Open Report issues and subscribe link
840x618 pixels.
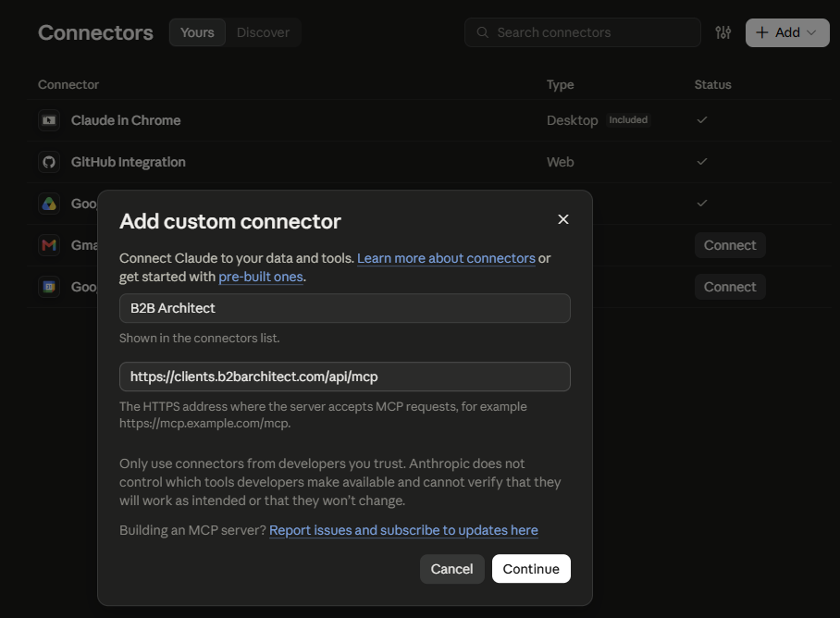pos(403,530)
